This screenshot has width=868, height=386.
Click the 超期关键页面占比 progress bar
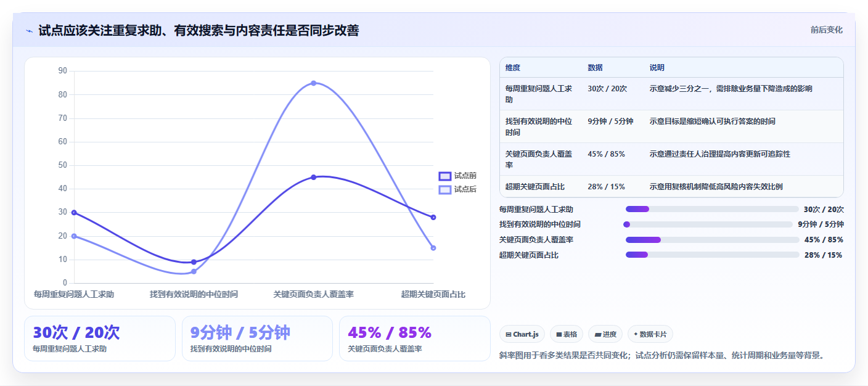tap(713, 255)
